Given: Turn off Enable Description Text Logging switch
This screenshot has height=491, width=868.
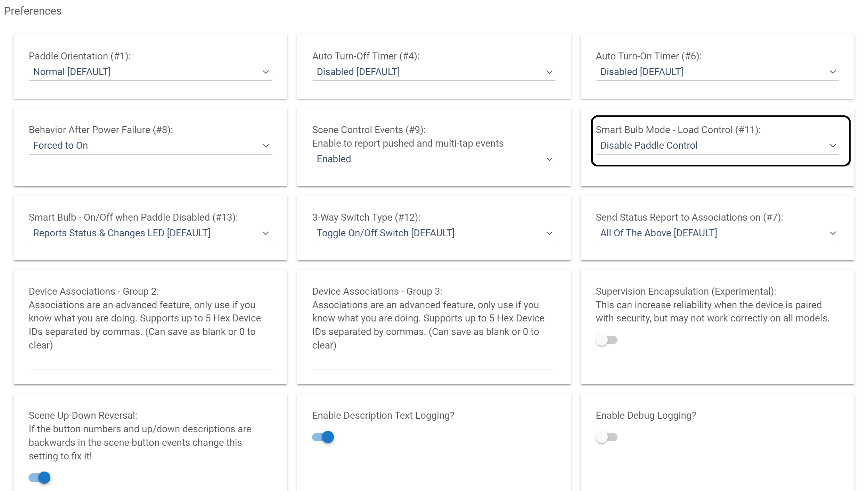Looking at the screenshot, I should tap(323, 437).
